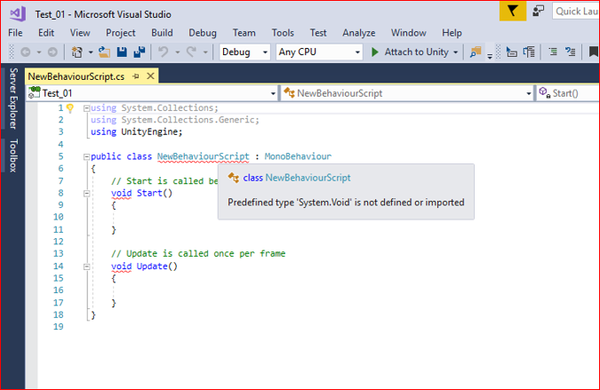This screenshot has height=390, width=600.
Task: Click the lightbulb quick actions icon
Action: pyautogui.click(x=70, y=108)
